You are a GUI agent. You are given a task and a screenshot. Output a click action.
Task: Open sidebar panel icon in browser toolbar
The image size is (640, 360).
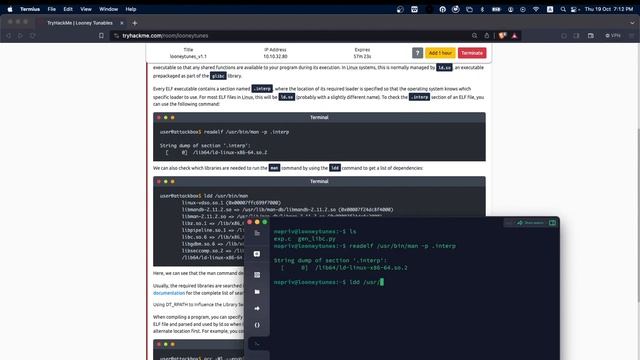[x=576, y=36]
